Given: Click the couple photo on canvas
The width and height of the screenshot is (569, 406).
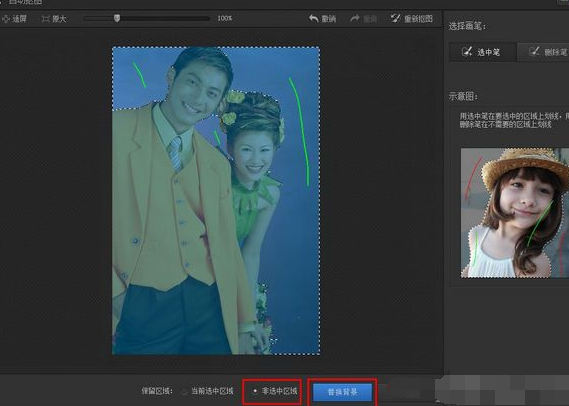Looking at the screenshot, I should tap(216, 201).
